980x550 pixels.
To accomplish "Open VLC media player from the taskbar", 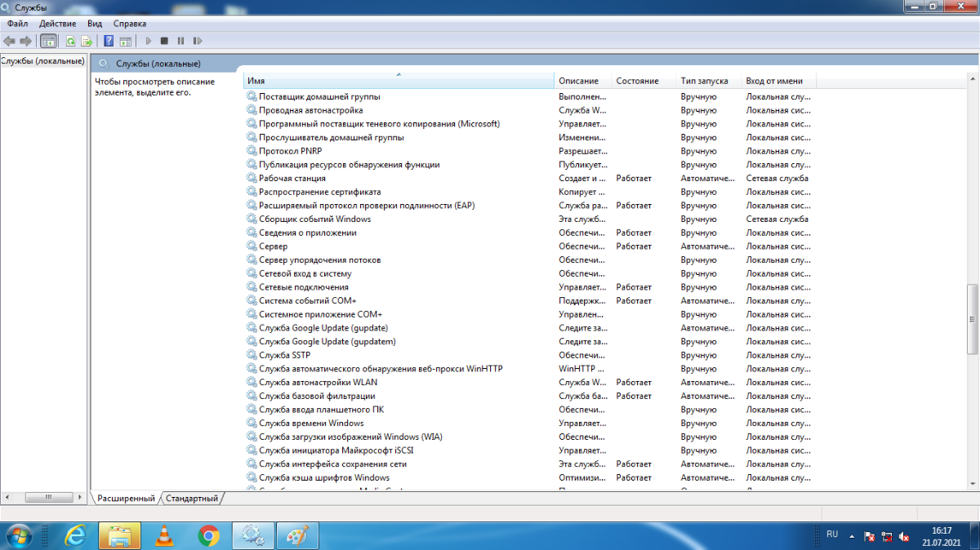I will (164, 536).
